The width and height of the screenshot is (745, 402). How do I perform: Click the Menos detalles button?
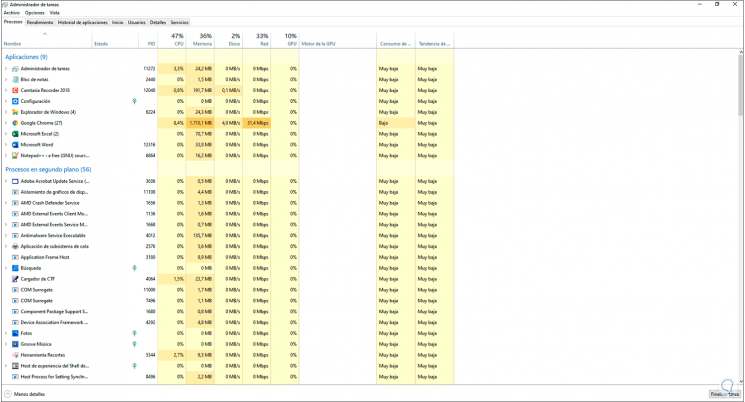(25, 394)
